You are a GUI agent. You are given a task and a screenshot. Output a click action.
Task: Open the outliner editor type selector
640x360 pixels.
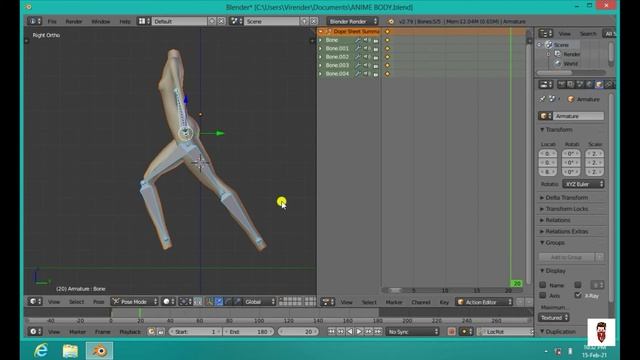(546, 33)
